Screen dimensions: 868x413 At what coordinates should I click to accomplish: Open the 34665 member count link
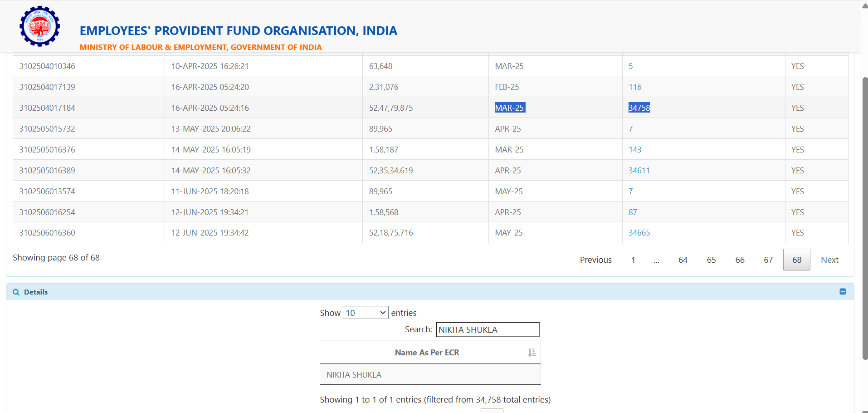tap(639, 233)
